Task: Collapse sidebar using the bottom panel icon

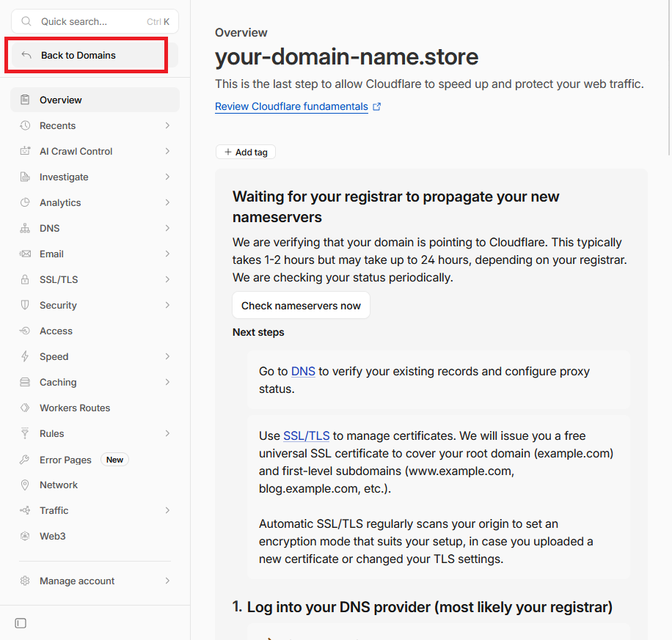Action: pyautogui.click(x=21, y=623)
